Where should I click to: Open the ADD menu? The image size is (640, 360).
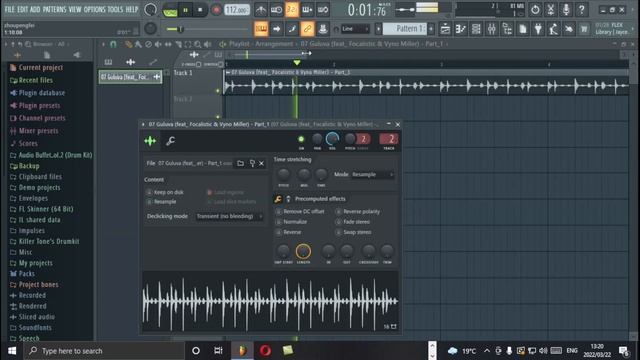35,9
